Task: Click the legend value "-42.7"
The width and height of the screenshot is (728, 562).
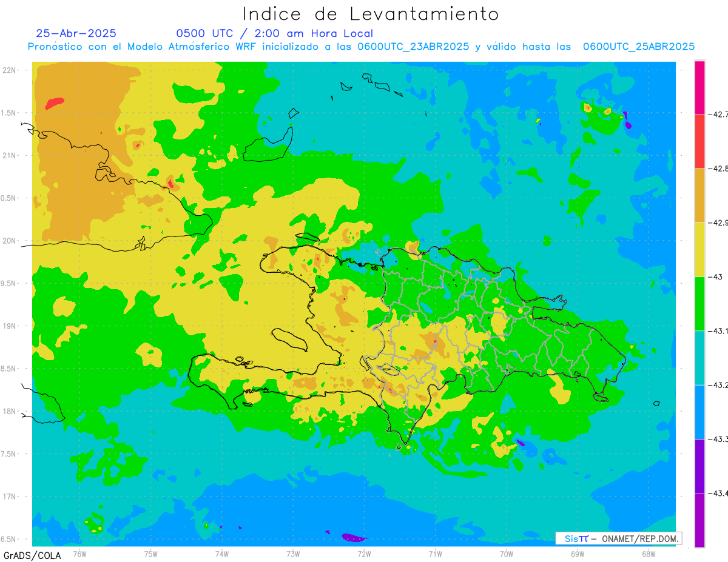Action: tap(718, 114)
